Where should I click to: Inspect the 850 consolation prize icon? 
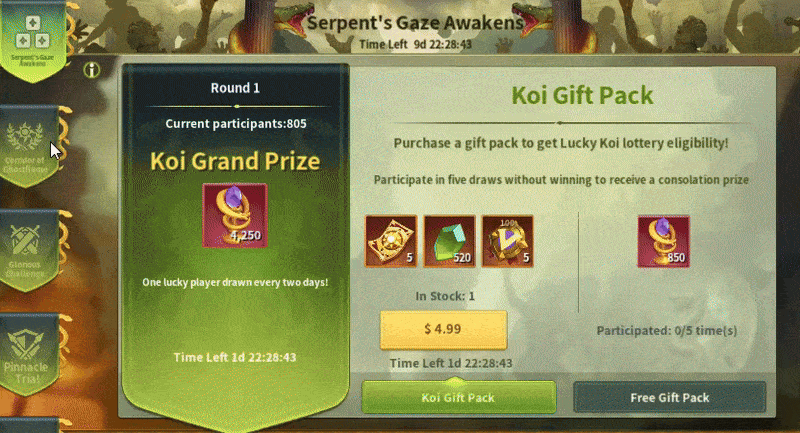(663, 241)
